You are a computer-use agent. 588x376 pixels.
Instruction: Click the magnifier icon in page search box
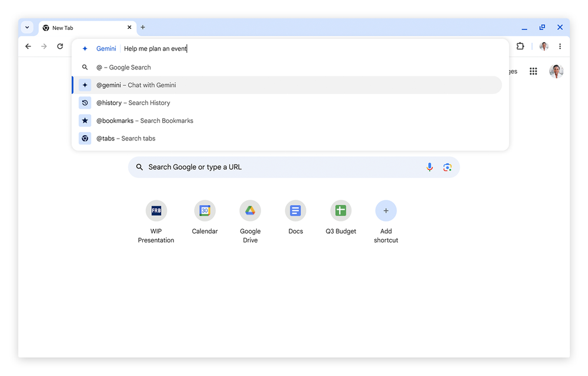139,167
